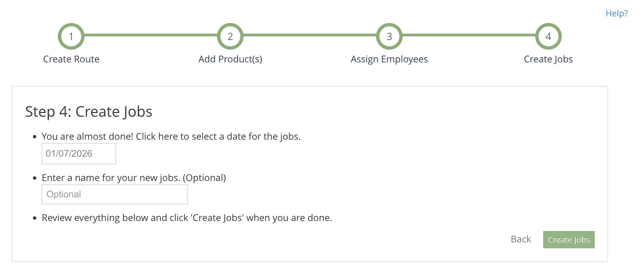
Task: Select the Create Jobs label under step 4
Action: 548,59
